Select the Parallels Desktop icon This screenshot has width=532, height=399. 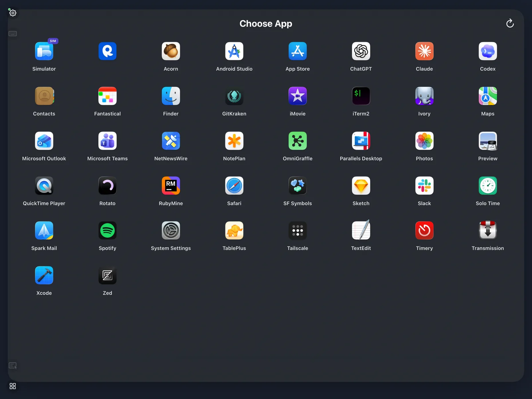coord(361,141)
